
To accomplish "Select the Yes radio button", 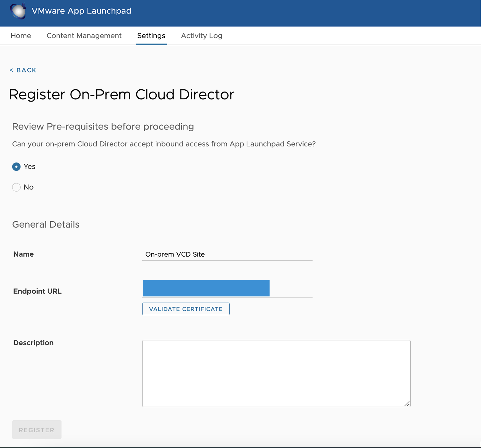I will (x=16, y=167).
